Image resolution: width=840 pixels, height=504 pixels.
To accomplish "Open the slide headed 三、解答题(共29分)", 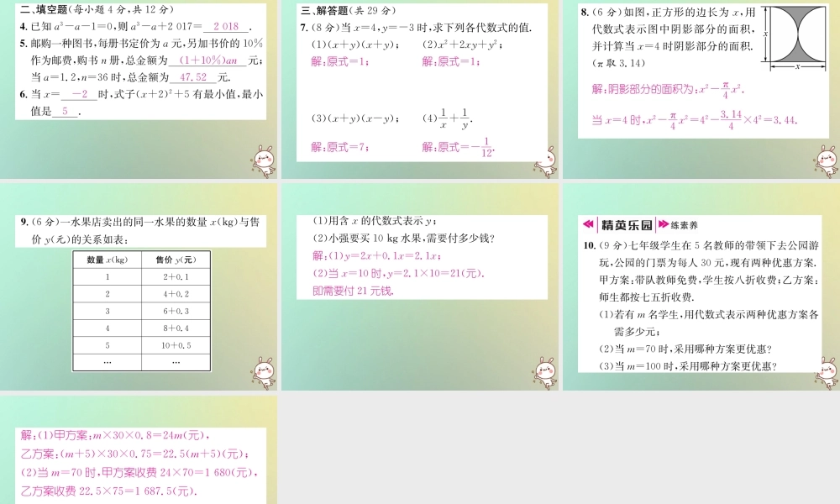I will coord(420,89).
